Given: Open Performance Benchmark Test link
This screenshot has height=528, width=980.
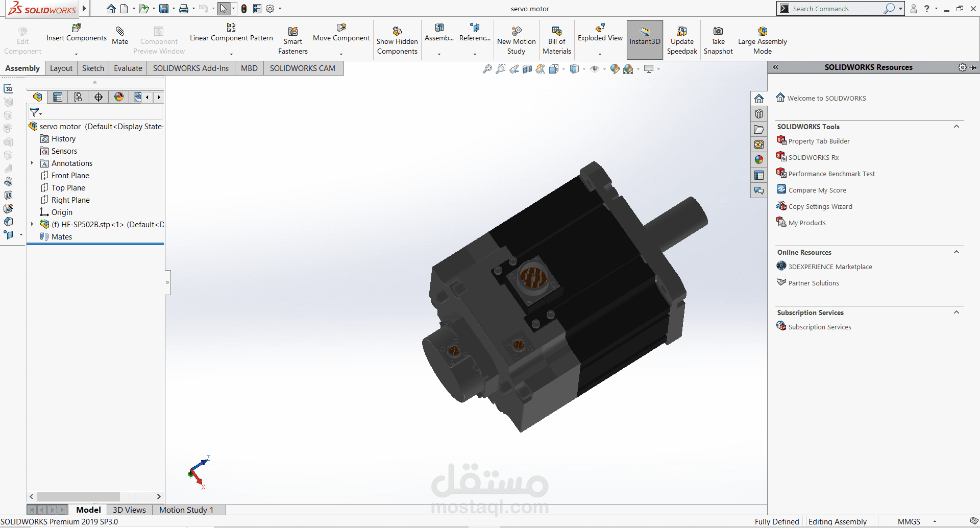Looking at the screenshot, I should point(831,174).
